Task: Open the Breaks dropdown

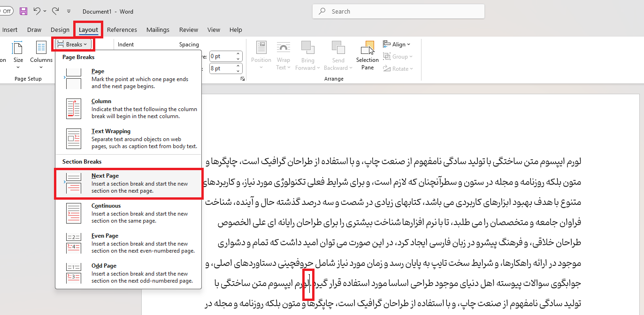Action: [x=73, y=44]
